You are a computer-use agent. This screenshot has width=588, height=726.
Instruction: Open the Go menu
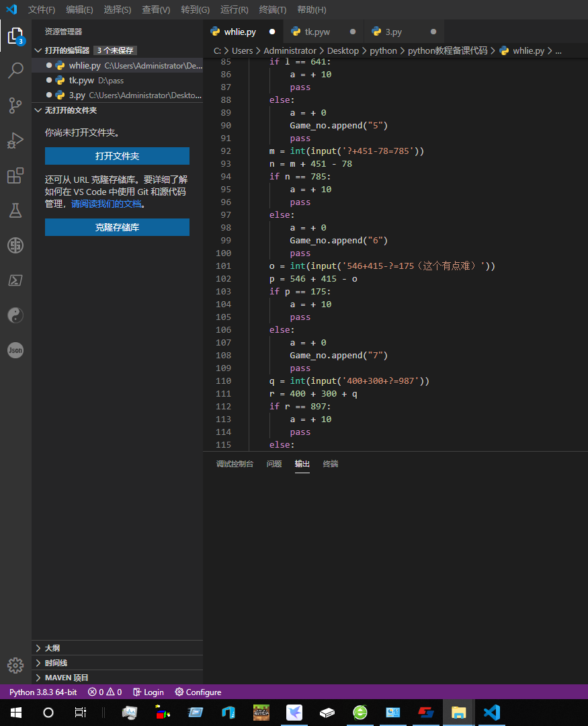pyautogui.click(x=196, y=9)
